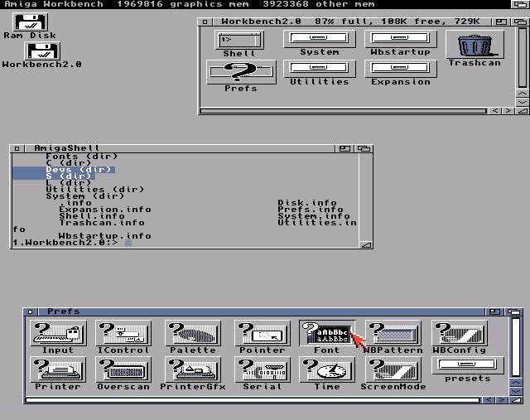Open the Wbstartup drawer icon
This screenshot has height=420, width=530.
point(401,39)
